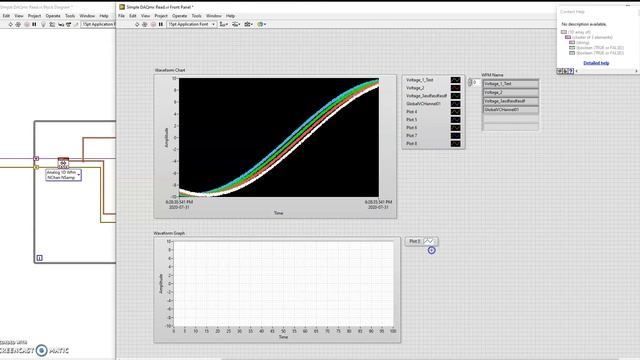Open the Help menu in Front Panel
Viewport: 640px width, 360px height.
(x=230, y=16)
